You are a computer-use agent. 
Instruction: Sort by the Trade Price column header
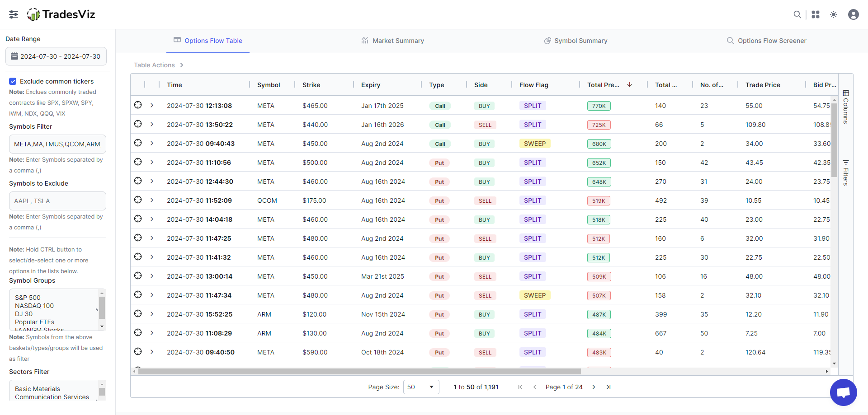coord(763,85)
